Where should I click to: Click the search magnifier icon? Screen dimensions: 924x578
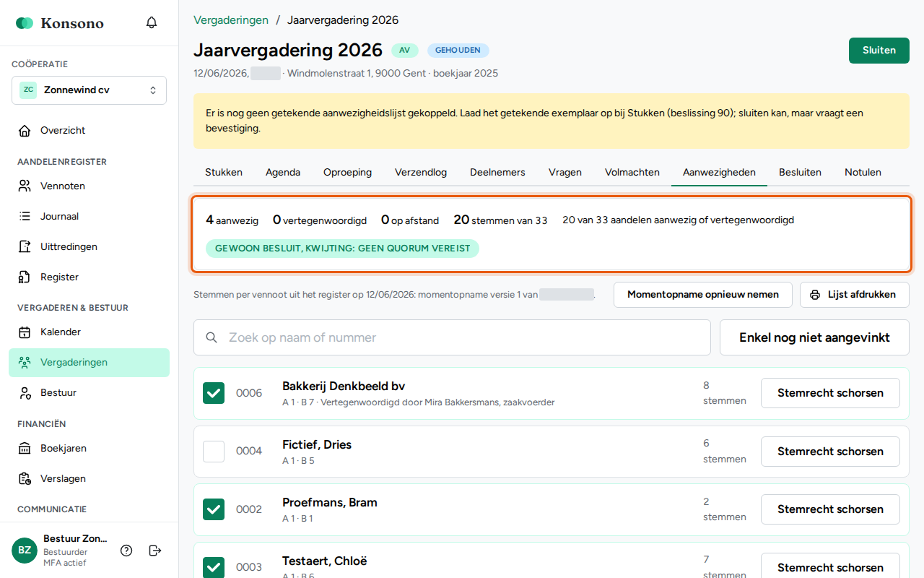coord(212,337)
